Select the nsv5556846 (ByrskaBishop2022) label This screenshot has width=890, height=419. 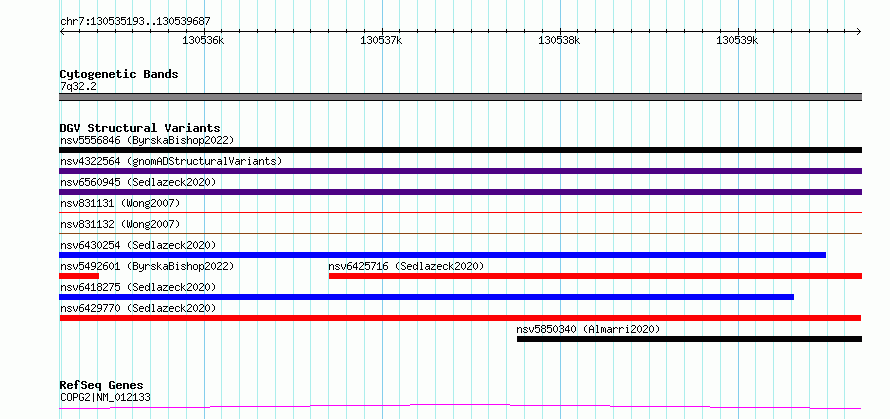click(147, 140)
